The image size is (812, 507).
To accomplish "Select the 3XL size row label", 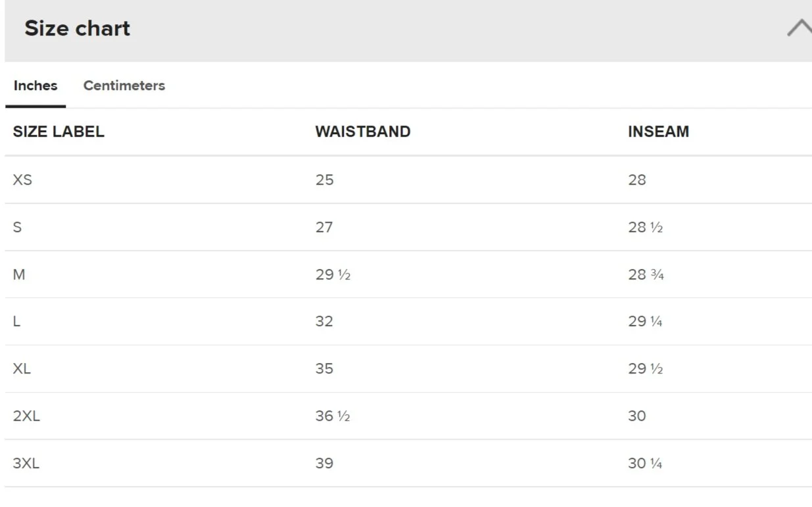I will point(26,464).
